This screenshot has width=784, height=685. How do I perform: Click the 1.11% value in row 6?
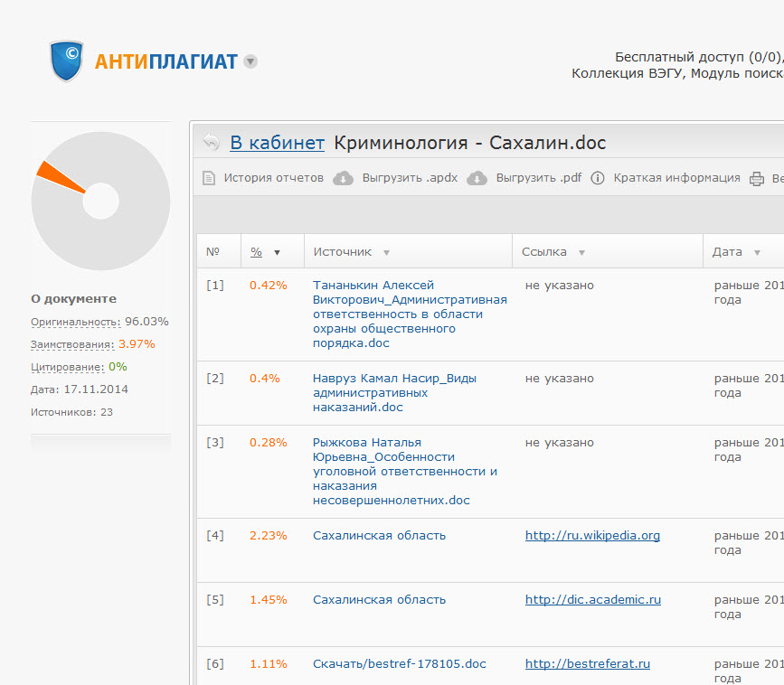point(269,663)
